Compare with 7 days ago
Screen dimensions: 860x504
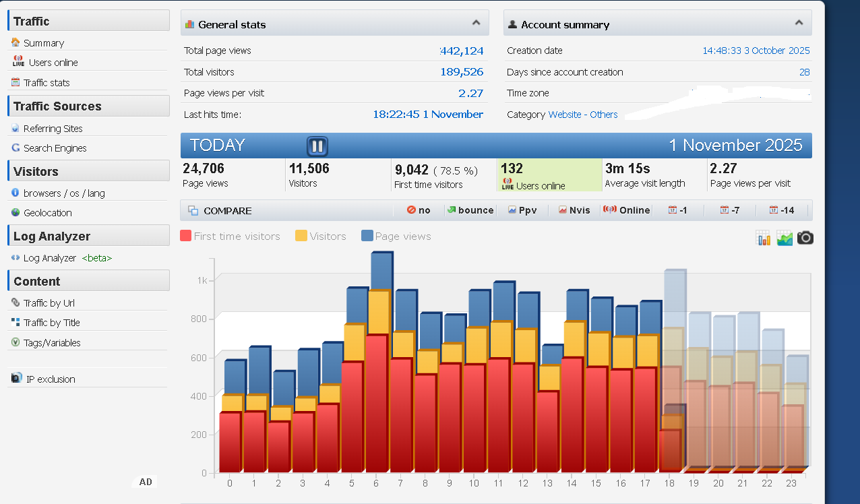[x=730, y=210]
